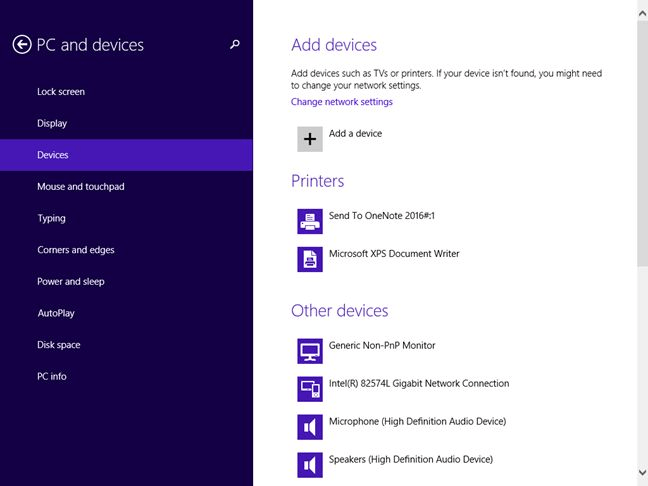Select 'Send To OneNote 2016#:1' text
The height and width of the screenshot is (486, 648).
point(382,216)
